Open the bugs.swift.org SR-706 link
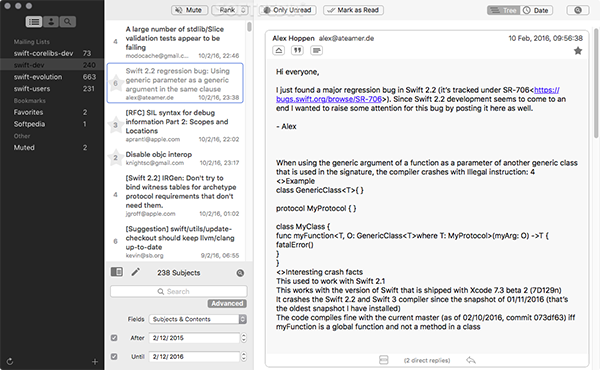The width and height of the screenshot is (600, 370). pyautogui.click(x=417, y=95)
